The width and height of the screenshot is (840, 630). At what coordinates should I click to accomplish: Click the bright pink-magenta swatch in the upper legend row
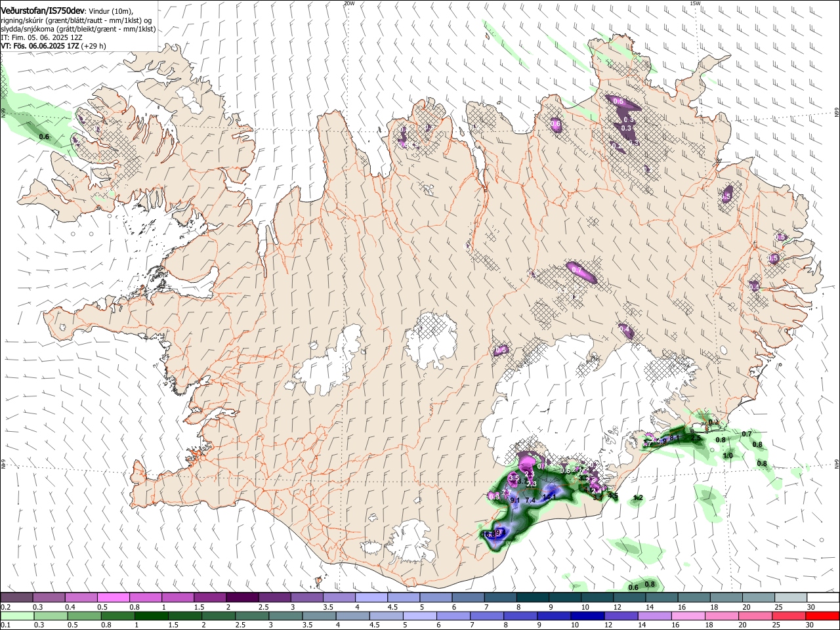coord(113,597)
